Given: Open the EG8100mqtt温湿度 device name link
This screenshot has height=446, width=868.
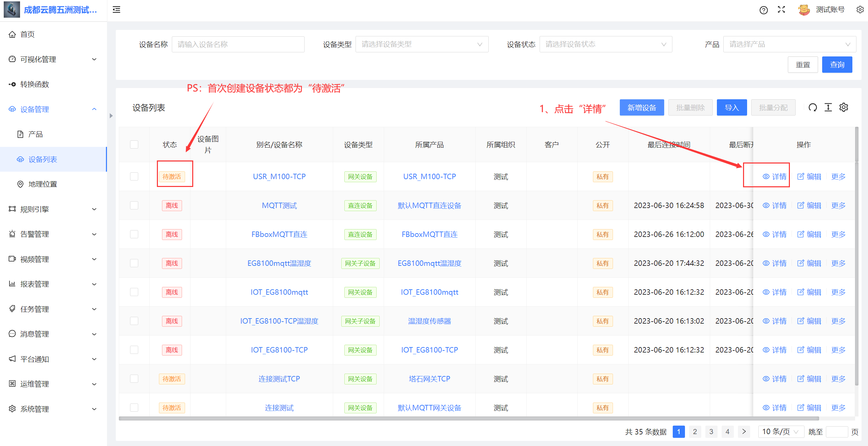Looking at the screenshot, I should coord(279,263).
